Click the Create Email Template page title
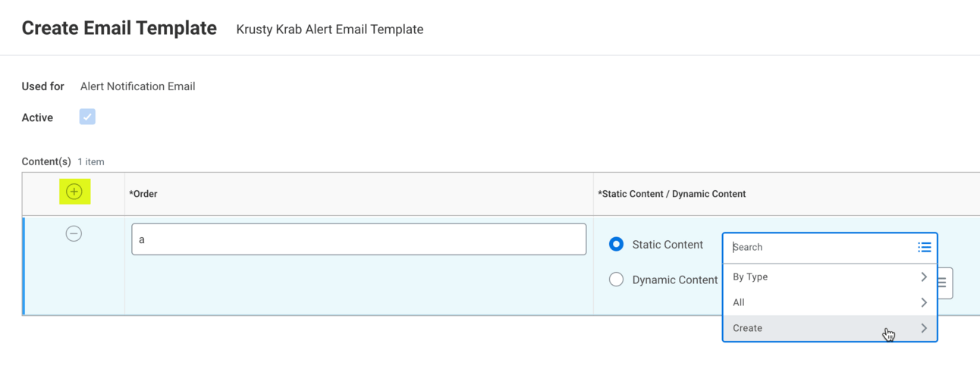 119,29
